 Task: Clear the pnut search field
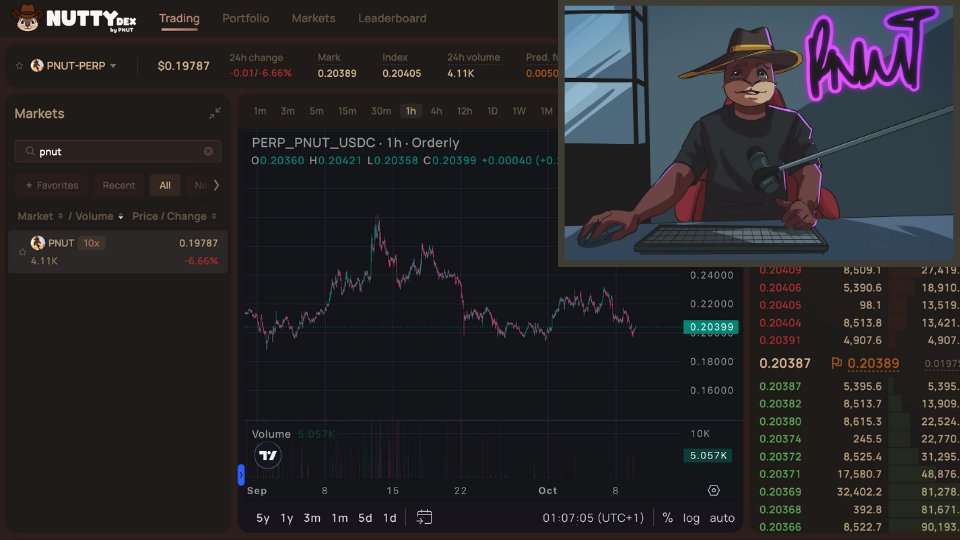tap(208, 151)
